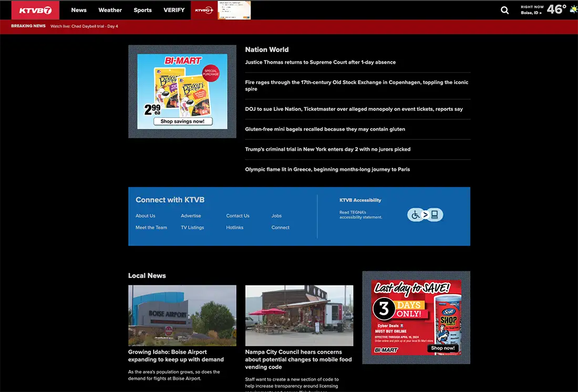The height and width of the screenshot is (392, 578).
Task: Click the sun weather icon
Action: click(x=574, y=9)
